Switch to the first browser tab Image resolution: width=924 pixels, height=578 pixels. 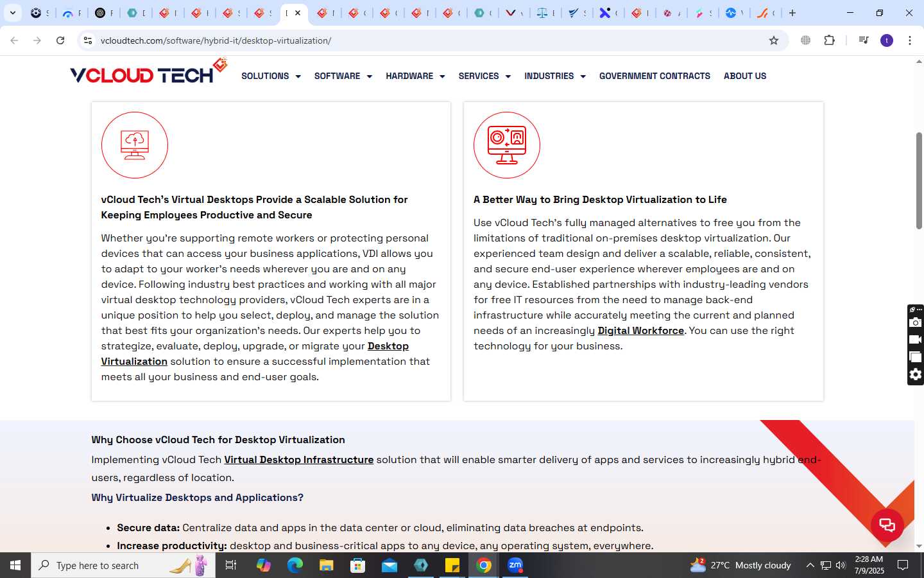point(39,13)
